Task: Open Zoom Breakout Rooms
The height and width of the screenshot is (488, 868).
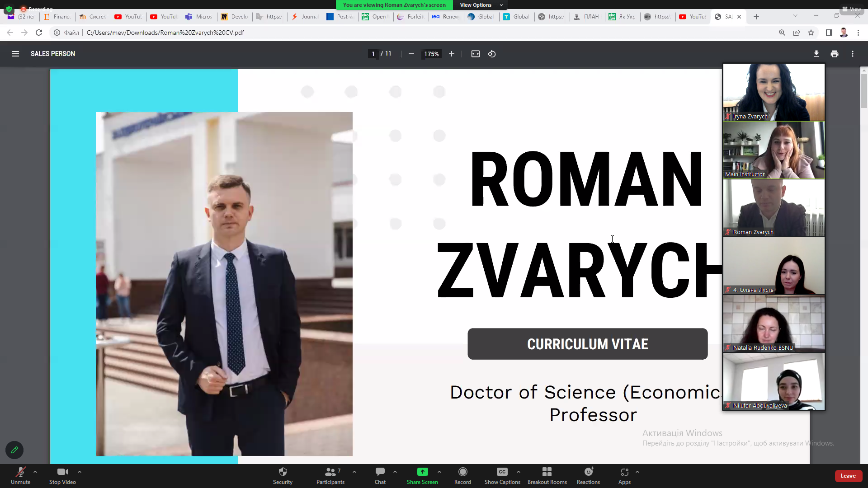Action: pos(547,476)
